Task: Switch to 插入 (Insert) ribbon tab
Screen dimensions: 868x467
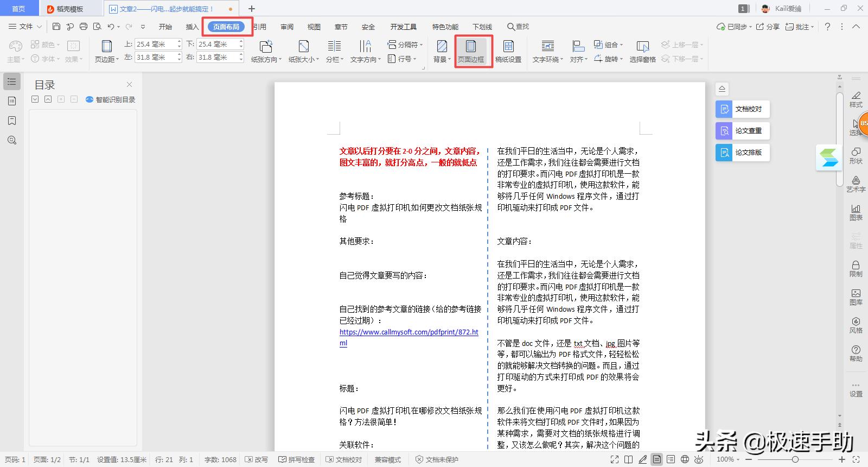Action: click(192, 27)
